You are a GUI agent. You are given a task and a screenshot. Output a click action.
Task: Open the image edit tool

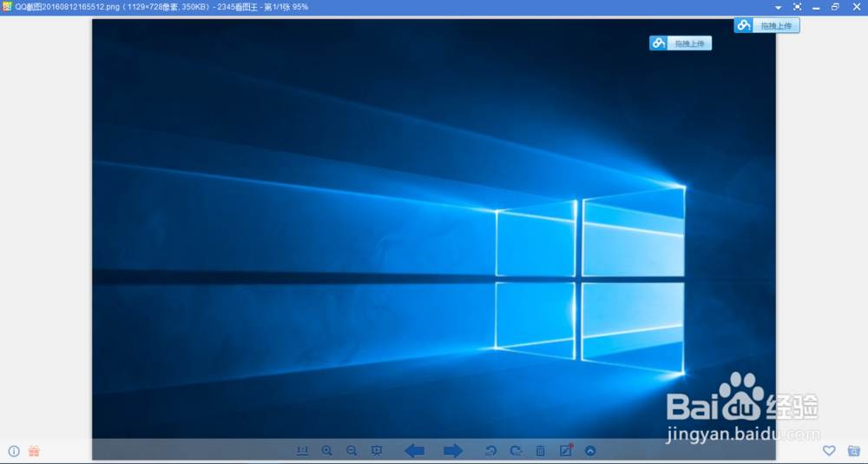point(565,450)
